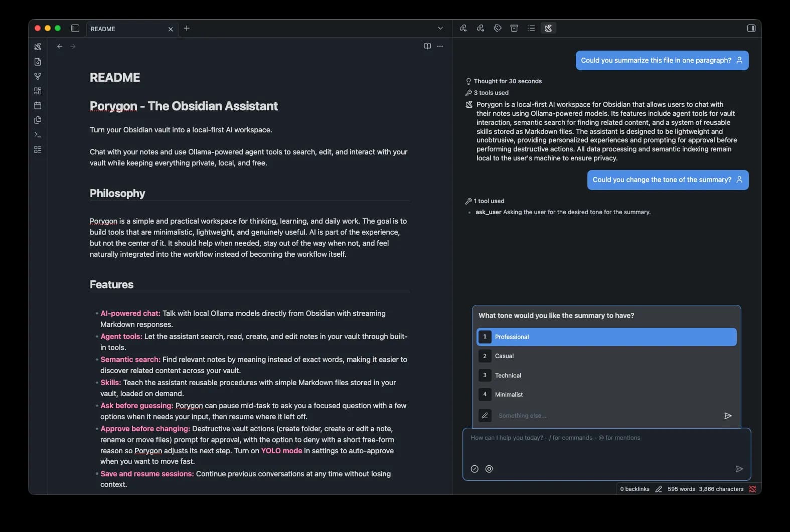Click the user avatar on the summarize message
The width and height of the screenshot is (790, 532).
pos(739,60)
